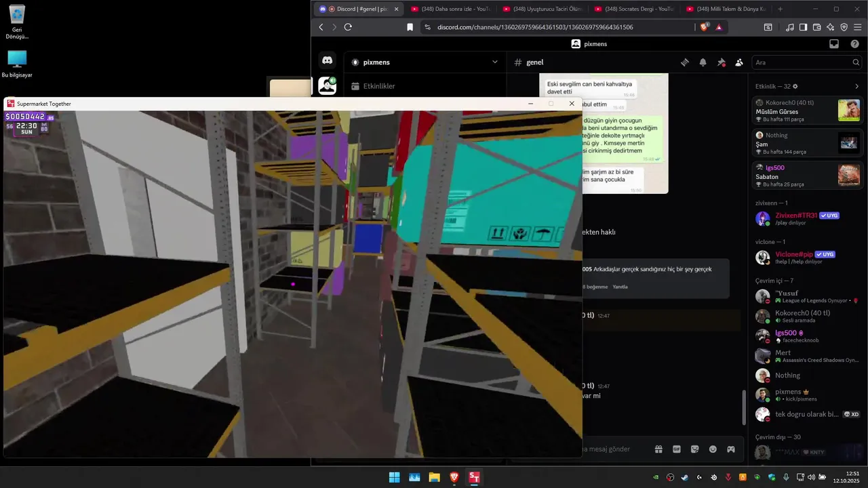868x488 pixels.
Task: Open threads icon in channel header
Action: tap(685, 62)
